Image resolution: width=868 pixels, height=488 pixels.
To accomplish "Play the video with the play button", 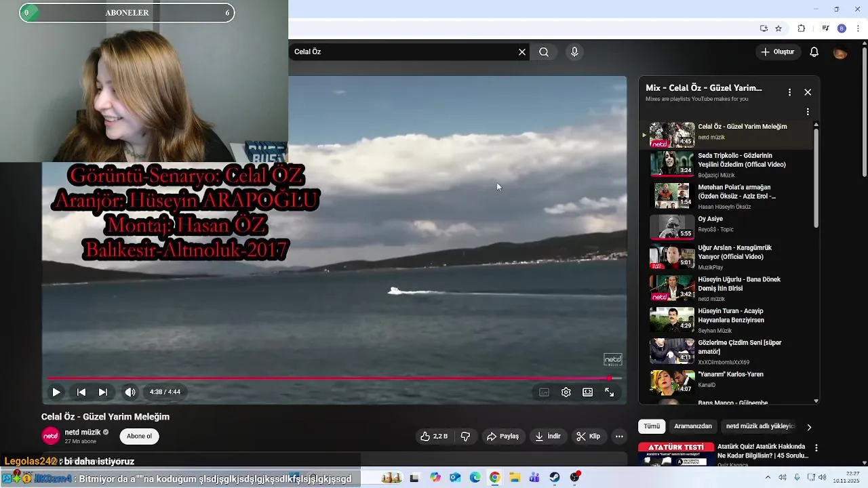I will click(56, 392).
